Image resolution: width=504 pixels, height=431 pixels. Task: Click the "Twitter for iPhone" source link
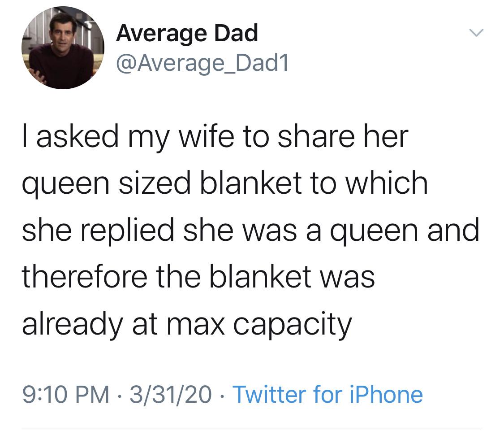click(327, 395)
